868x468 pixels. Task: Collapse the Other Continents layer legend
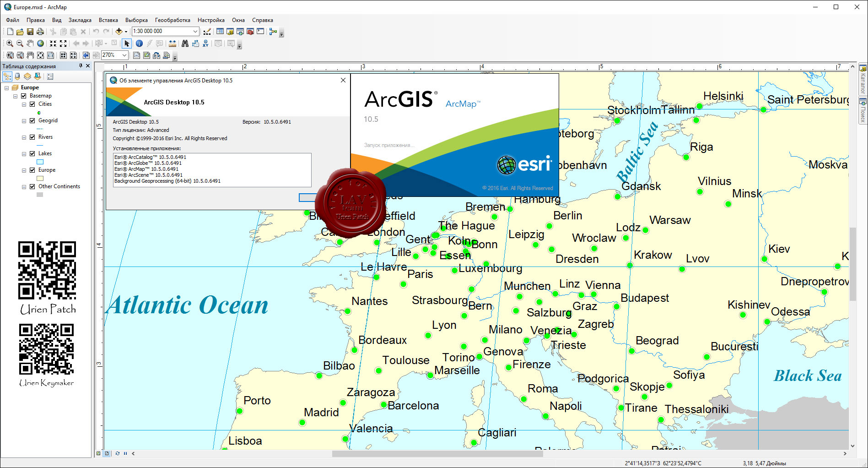pos(24,187)
